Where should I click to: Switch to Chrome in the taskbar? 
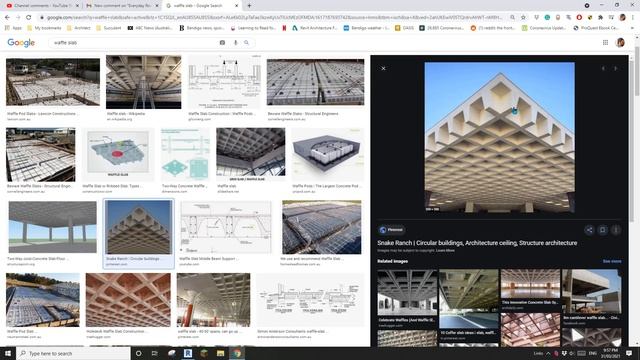coord(237,353)
